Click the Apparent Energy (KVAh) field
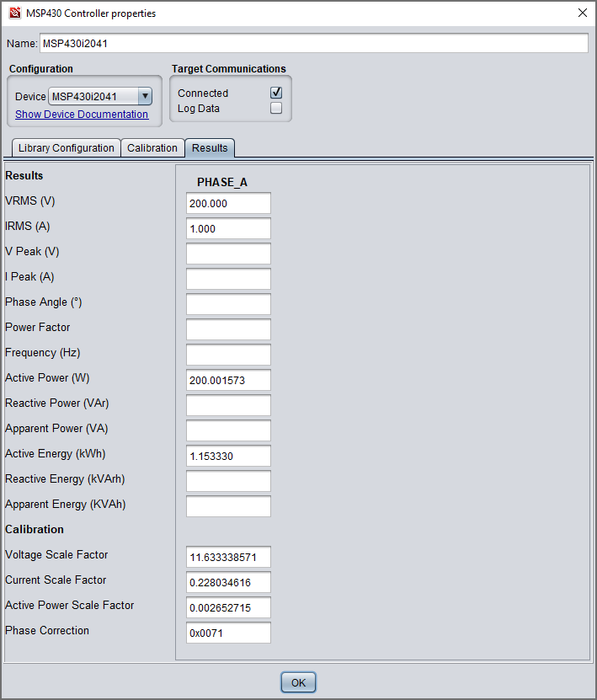Screen dimensions: 597x700 pos(228,506)
